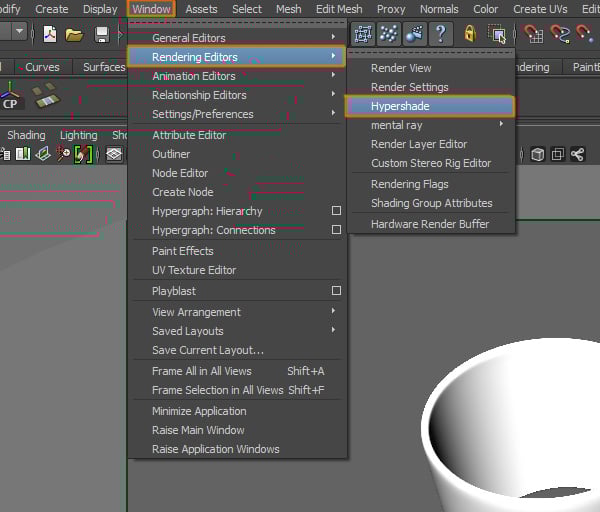Open Shading Group Attributes

click(432, 203)
